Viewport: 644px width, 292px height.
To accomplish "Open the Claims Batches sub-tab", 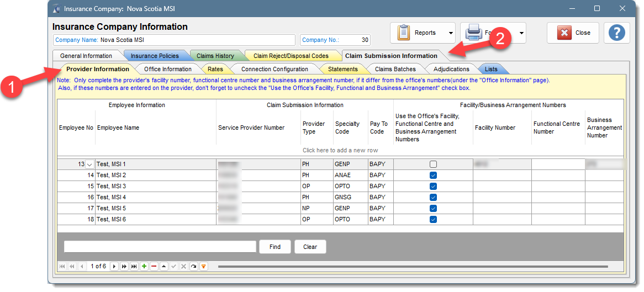I will (x=395, y=69).
